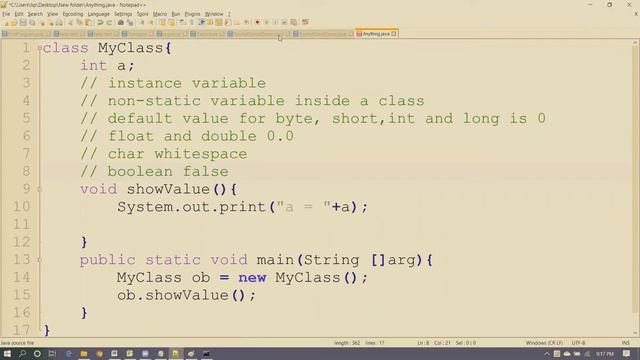Screen dimensions: 640x360
Task: Toggle synchronized horizontal scrolling
Action: (x=172, y=22)
